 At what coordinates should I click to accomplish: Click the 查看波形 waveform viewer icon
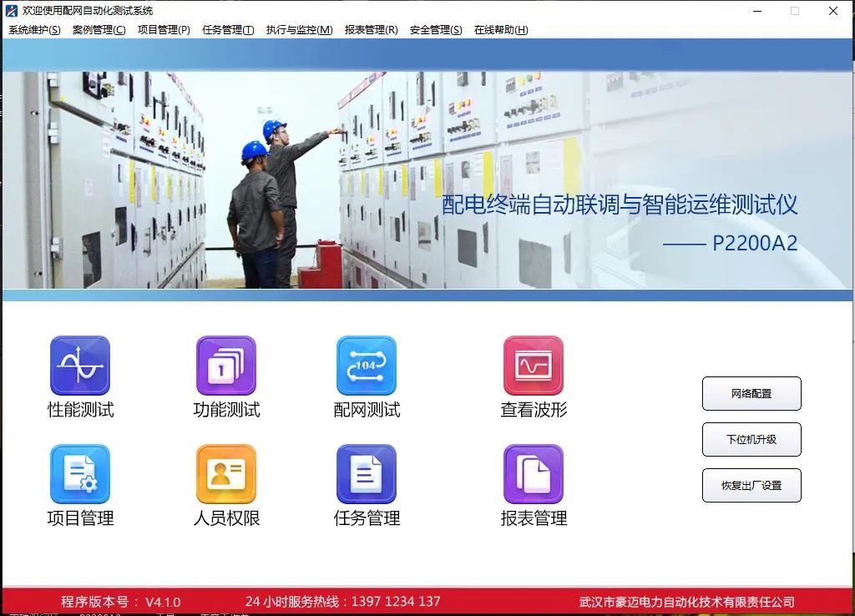534,366
